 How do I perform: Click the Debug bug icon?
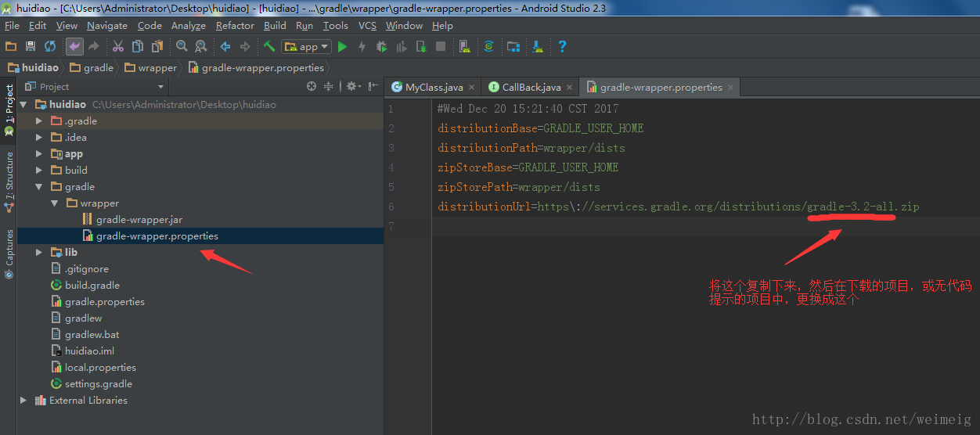tap(382, 47)
